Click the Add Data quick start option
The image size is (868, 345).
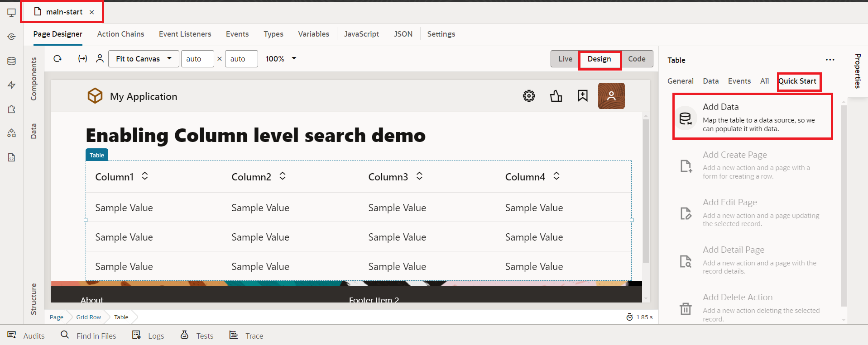pyautogui.click(x=753, y=117)
